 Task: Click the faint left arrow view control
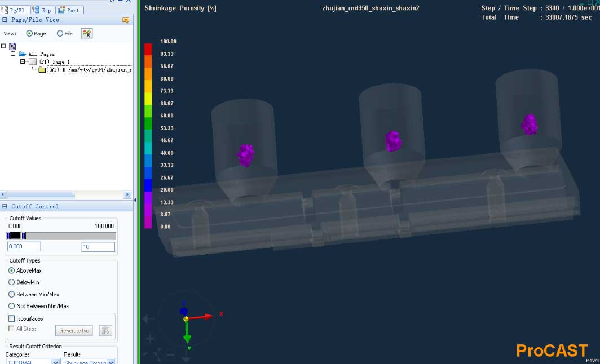(149, 318)
